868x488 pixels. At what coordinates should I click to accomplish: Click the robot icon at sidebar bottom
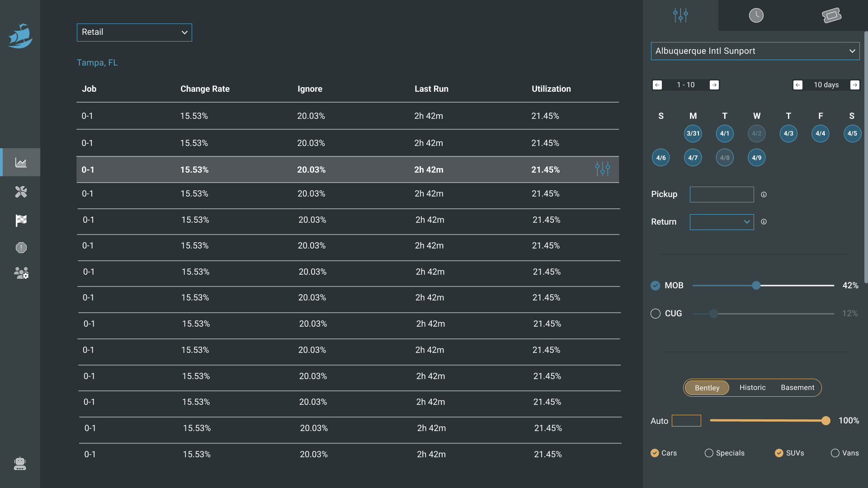pyautogui.click(x=20, y=464)
